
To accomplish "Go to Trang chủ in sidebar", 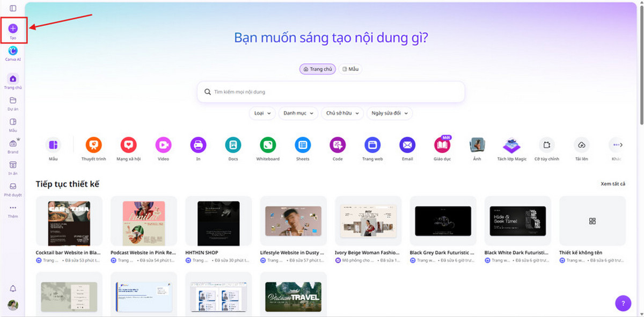I will [x=13, y=81].
